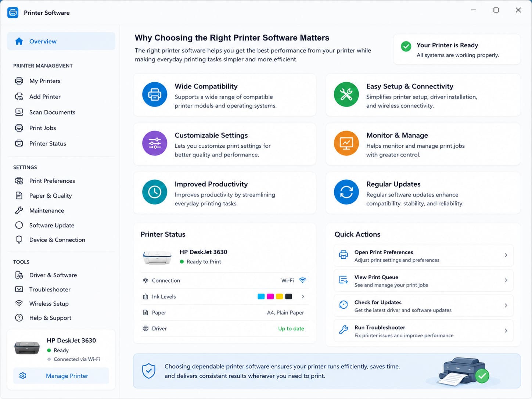Click the Wi-Fi signal icon in Connection row

point(302,280)
